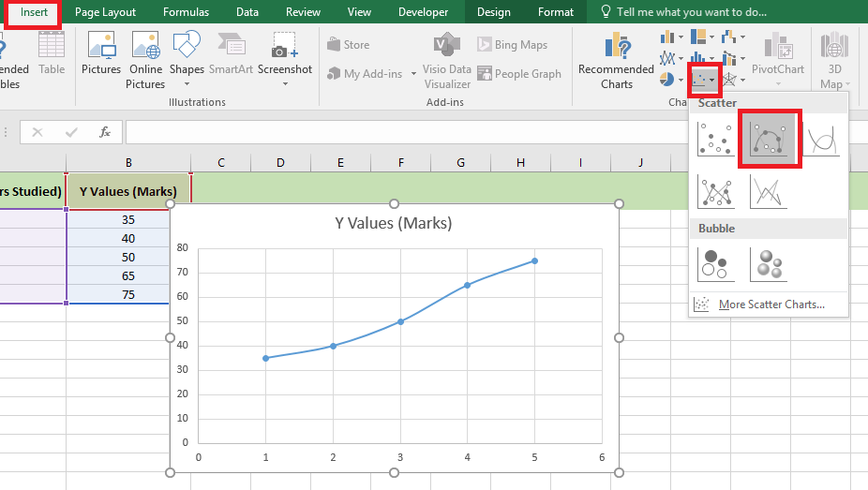Click the chart's top-right corner sizing handle

click(619, 203)
